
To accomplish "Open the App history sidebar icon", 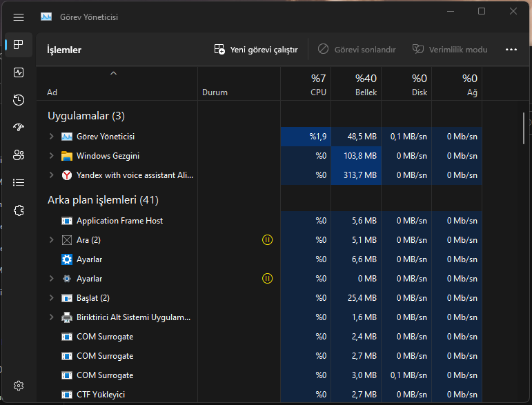I will 19,100.
